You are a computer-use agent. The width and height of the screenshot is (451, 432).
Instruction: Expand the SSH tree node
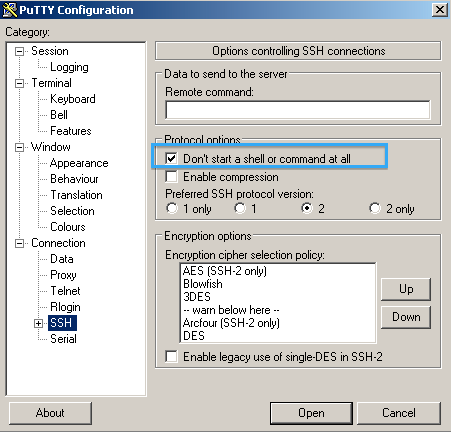coord(38,323)
